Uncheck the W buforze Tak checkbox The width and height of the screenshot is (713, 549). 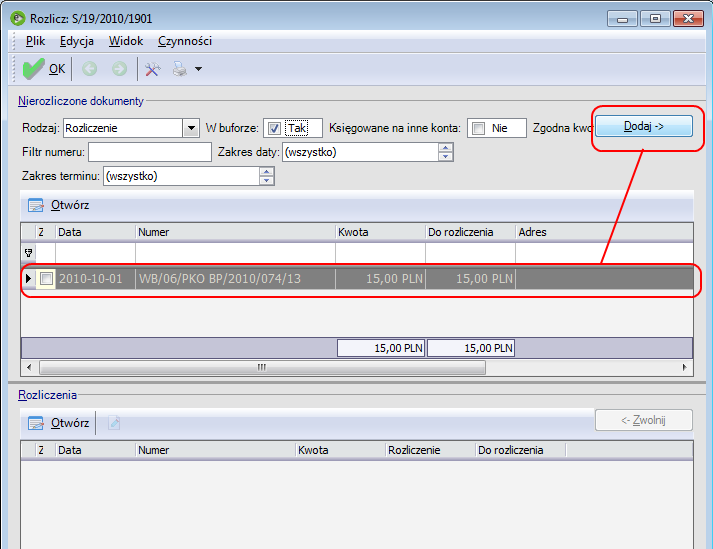pyautogui.click(x=274, y=128)
